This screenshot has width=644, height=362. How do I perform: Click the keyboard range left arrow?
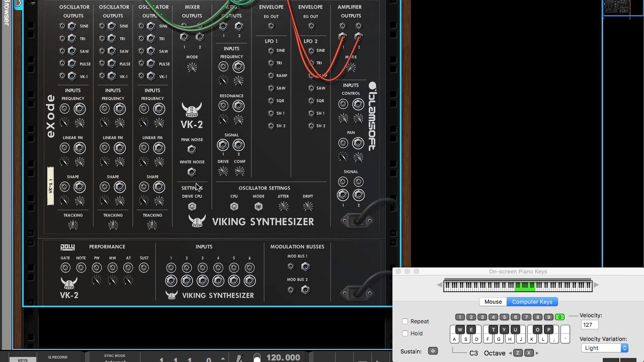click(x=440, y=286)
